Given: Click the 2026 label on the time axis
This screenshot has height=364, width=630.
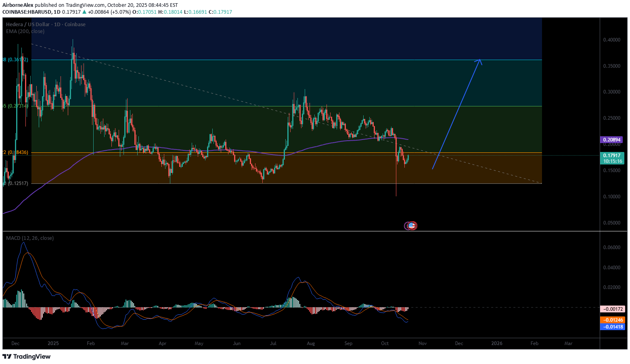Looking at the screenshot, I should (497, 343).
